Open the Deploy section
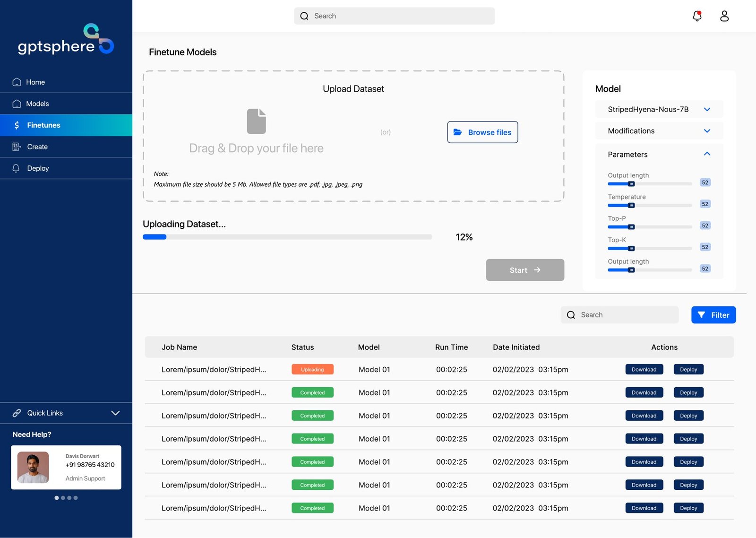 [66, 168]
